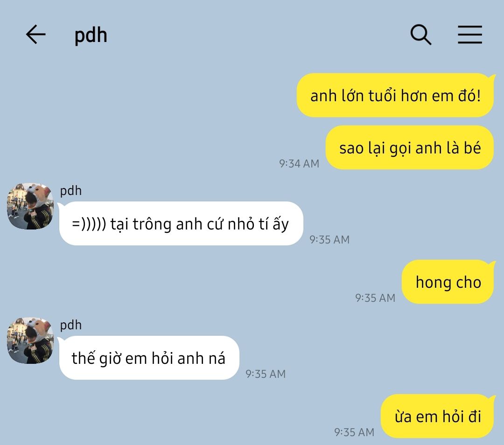Select the chat title pdh in header
Viewport: 504px width, 445px height.
point(91,35)
